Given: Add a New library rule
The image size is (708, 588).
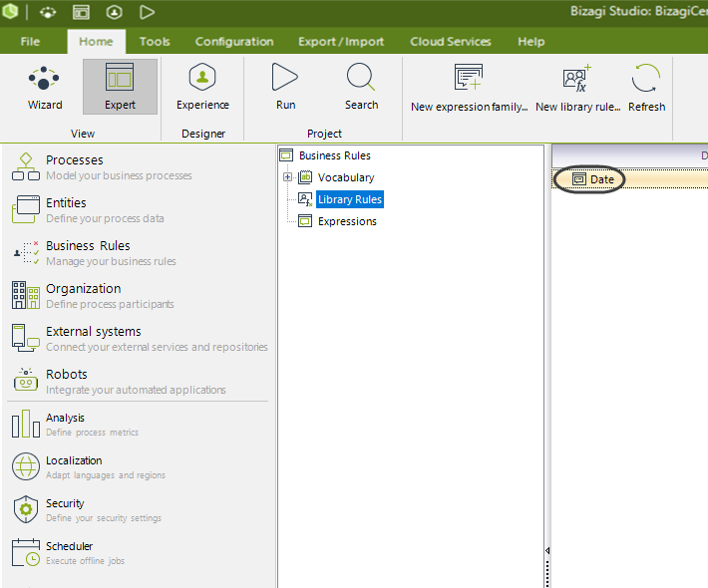Looking at the screenshot, I should pyautogui.click(x=578, y=88).
